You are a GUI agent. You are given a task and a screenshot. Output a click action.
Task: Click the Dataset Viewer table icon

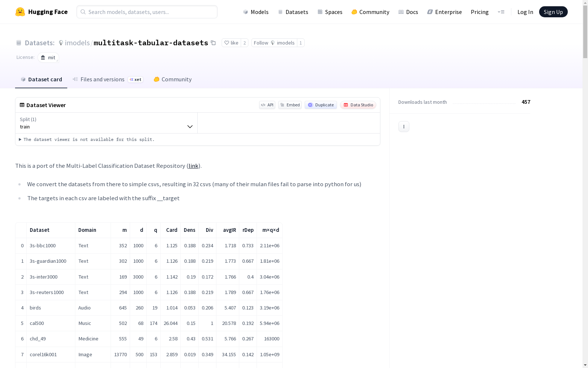point(22,105)
